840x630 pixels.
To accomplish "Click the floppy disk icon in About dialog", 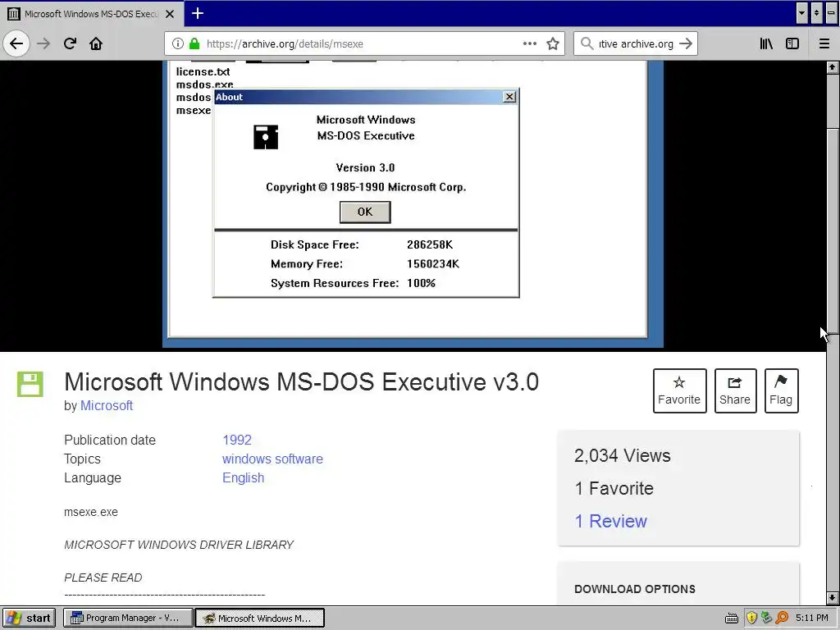I will coord(266,137).
